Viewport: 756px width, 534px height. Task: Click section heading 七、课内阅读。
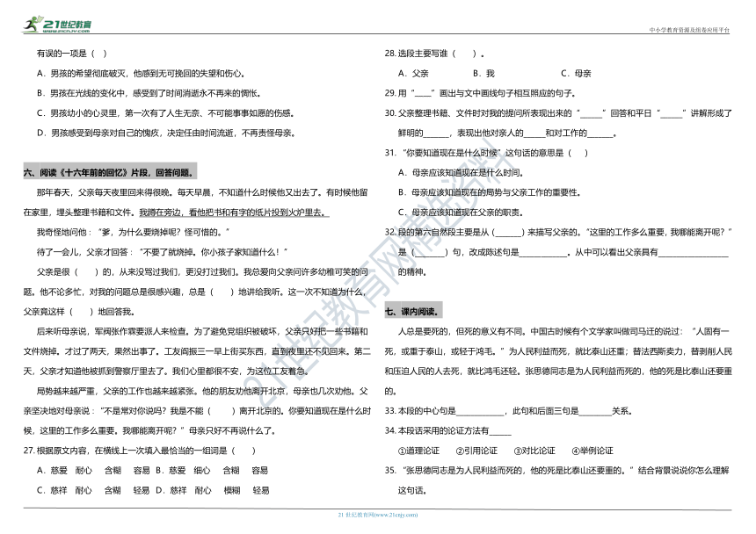tap(413, 311)
